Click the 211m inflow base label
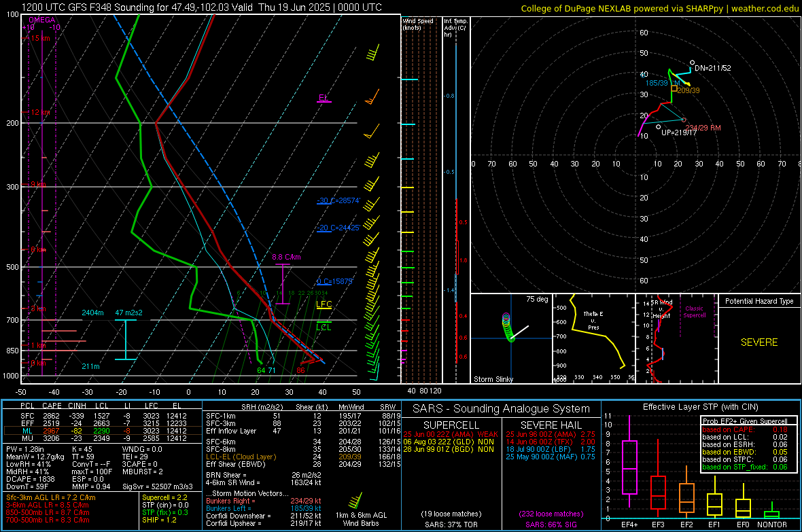The height and width of the screenshot is (532, 802). 90,366
